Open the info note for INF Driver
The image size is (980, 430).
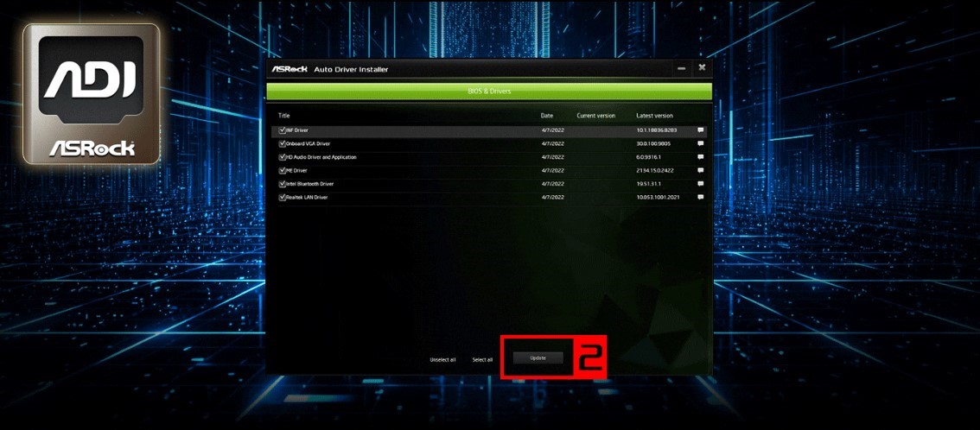coord(701,130)
